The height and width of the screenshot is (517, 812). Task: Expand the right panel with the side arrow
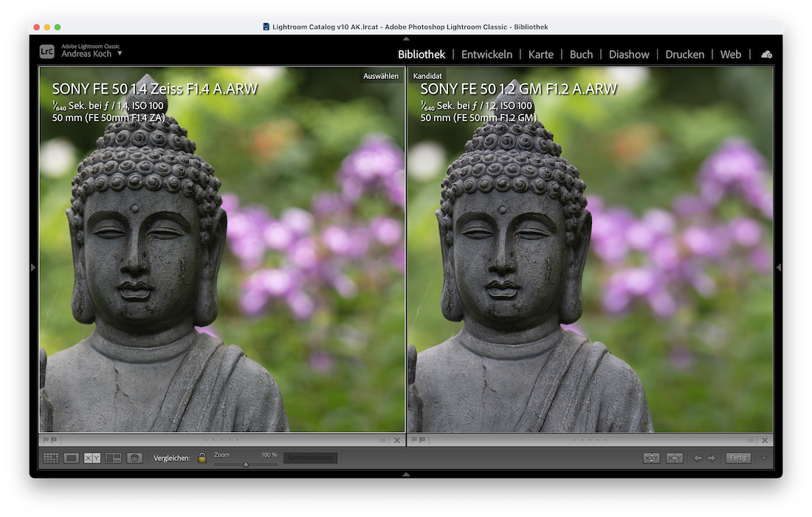tap(779, 267)
